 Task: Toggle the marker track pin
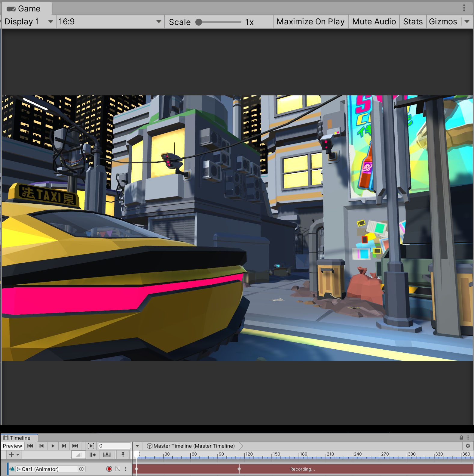[x=123, y=455]
